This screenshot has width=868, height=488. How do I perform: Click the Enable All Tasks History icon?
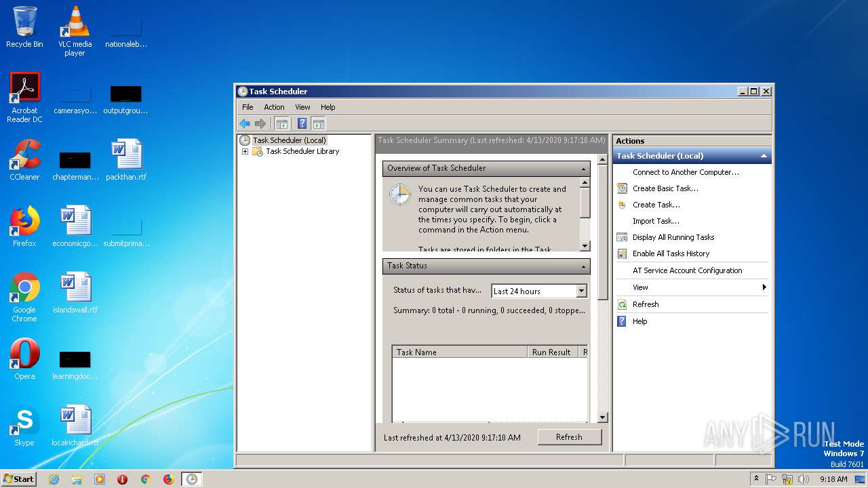click(x=622, y=253)
